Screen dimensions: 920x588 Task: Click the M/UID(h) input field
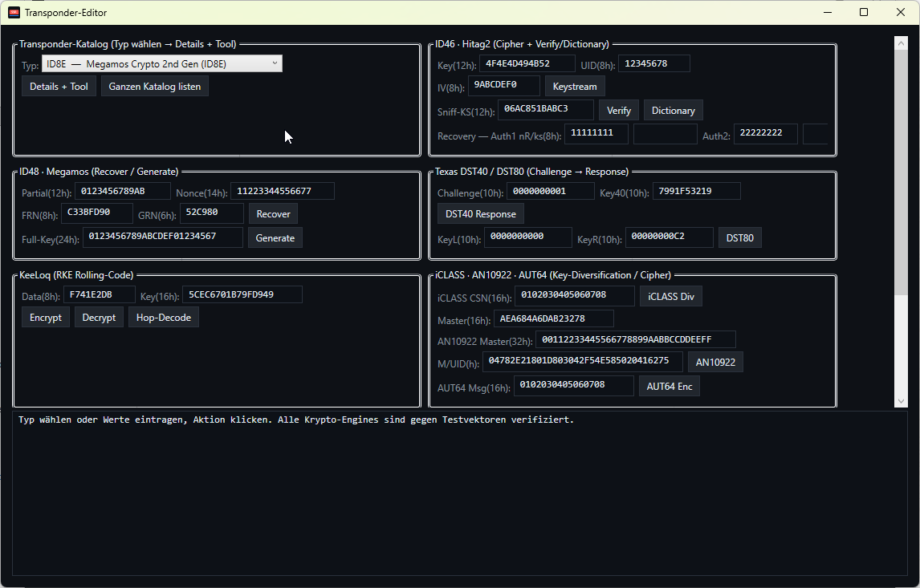pyautogui.click(x=583, y=362)
